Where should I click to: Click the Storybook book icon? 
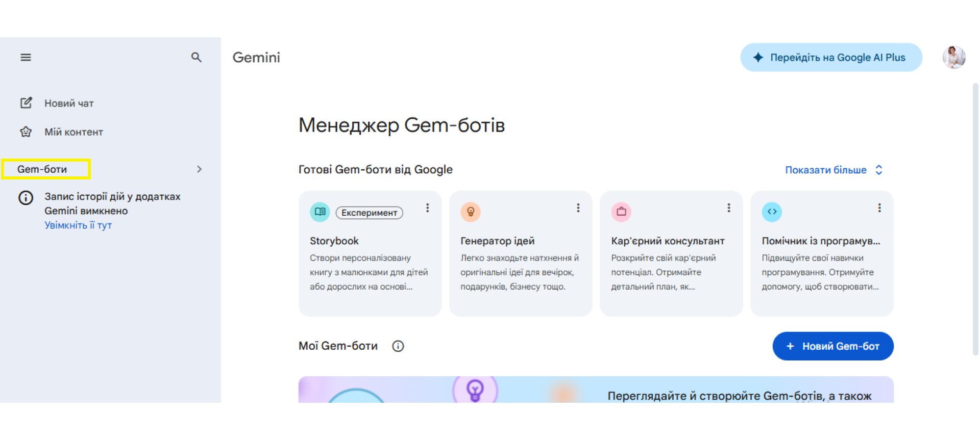coord(320,212)
